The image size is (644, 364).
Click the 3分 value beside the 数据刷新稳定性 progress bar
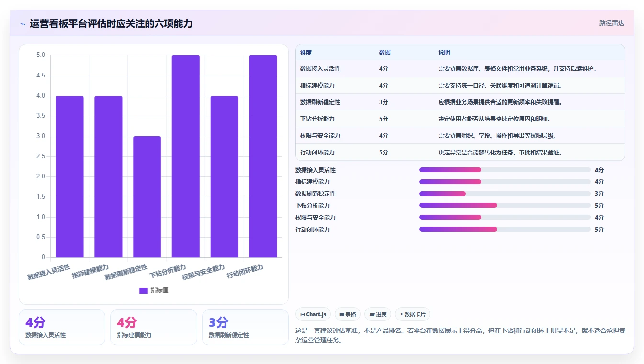pos(599,194)
